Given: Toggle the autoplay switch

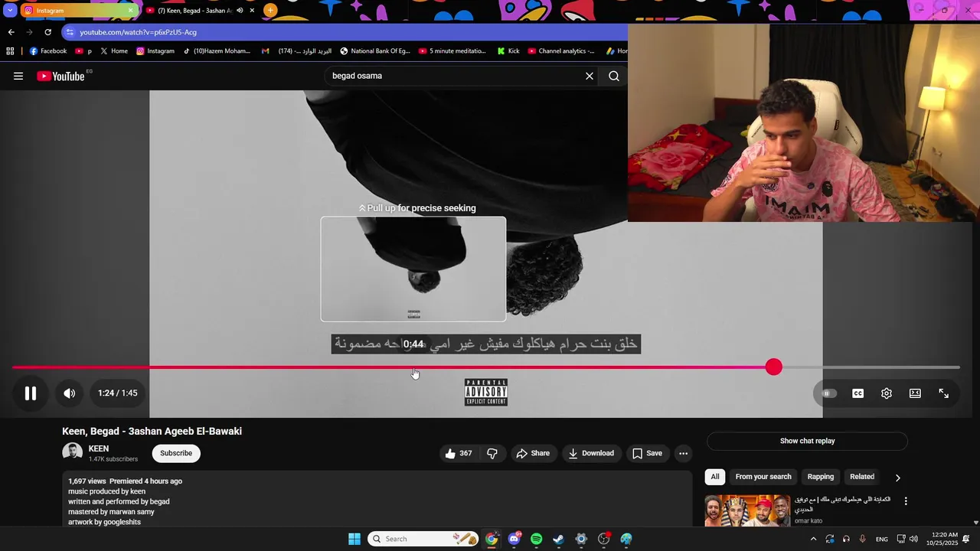Looking at the screenshot, I should [829, 393].
